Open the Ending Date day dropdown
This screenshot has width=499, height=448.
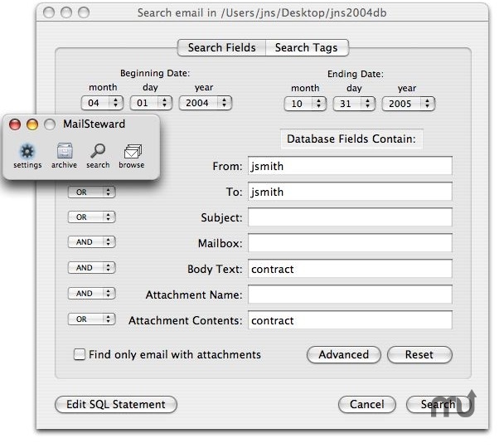[354, 104]
